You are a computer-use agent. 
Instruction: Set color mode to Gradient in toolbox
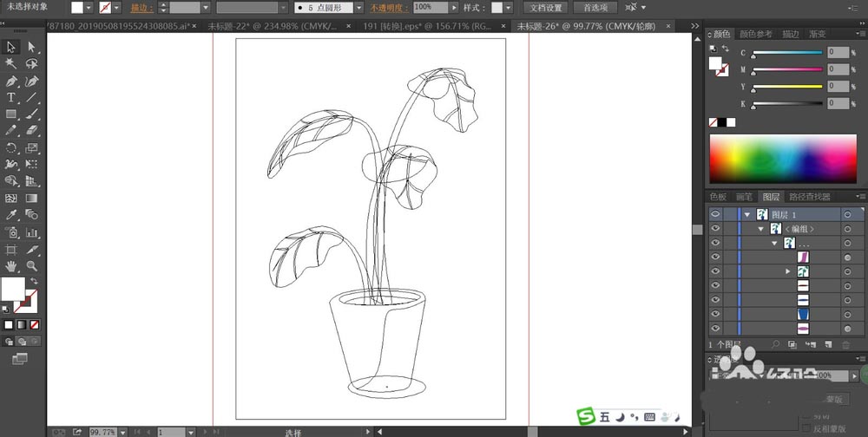click(x=21, y=324)
